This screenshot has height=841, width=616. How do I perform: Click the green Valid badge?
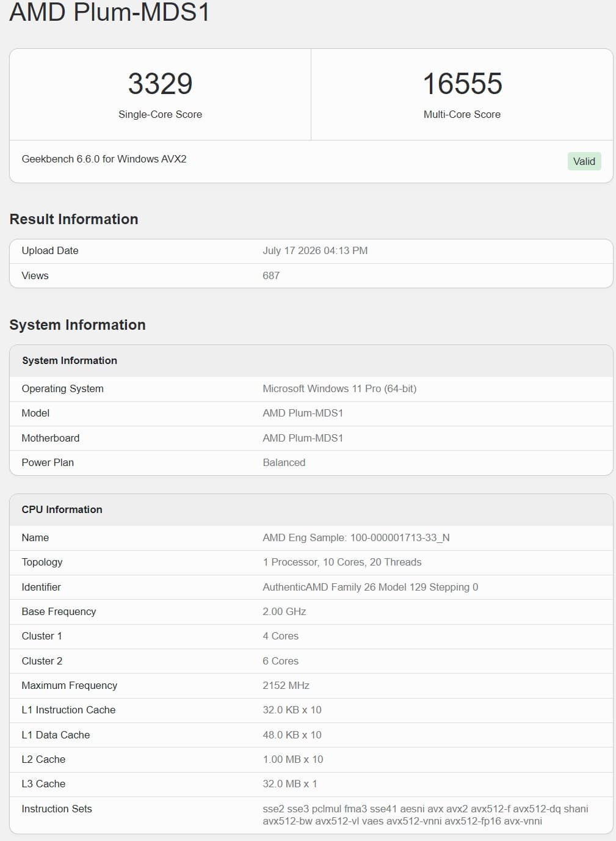(x=584, y=161)
